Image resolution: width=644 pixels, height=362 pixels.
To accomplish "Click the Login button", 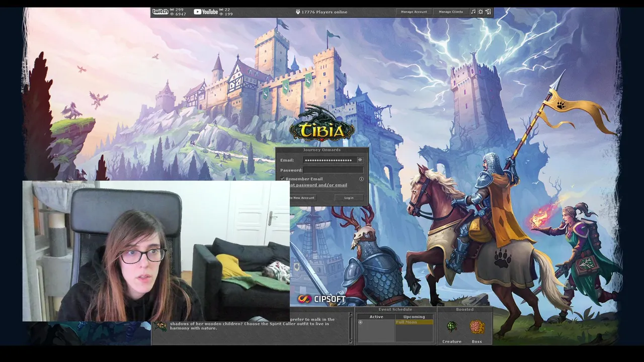I will [349, 198].
